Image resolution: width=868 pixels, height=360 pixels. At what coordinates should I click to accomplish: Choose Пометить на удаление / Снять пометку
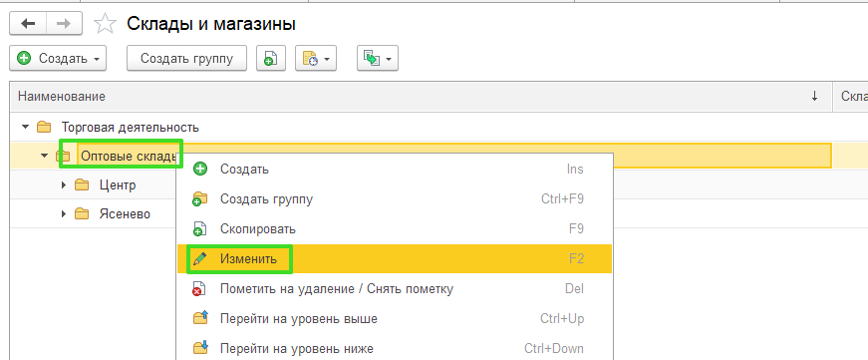point(395,289)
